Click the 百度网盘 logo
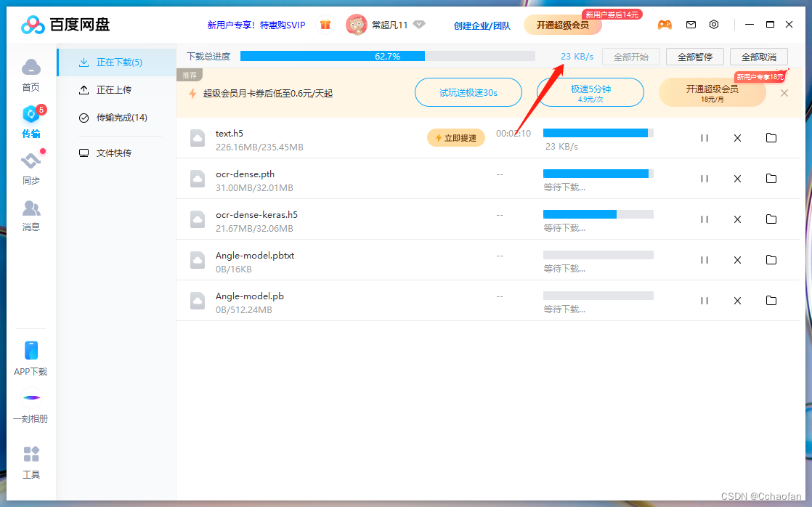Image resolution: width=812 pixels, height=507 pixels. 65,25
